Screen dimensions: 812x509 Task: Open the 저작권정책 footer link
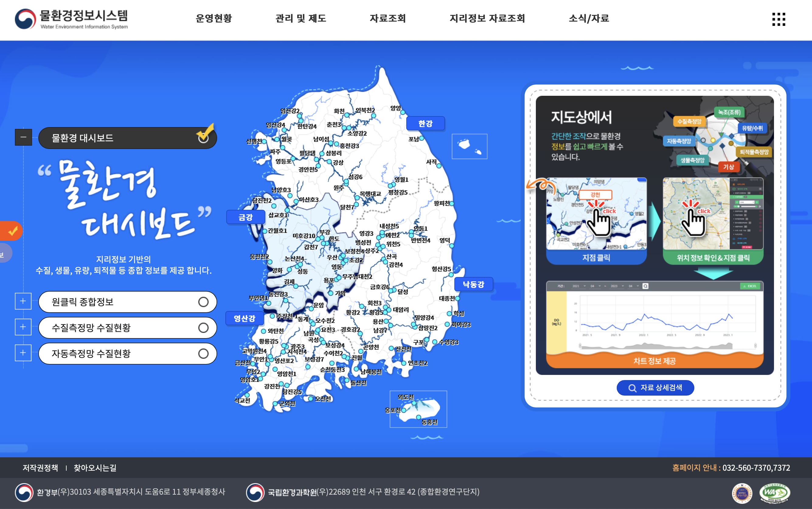40,468
